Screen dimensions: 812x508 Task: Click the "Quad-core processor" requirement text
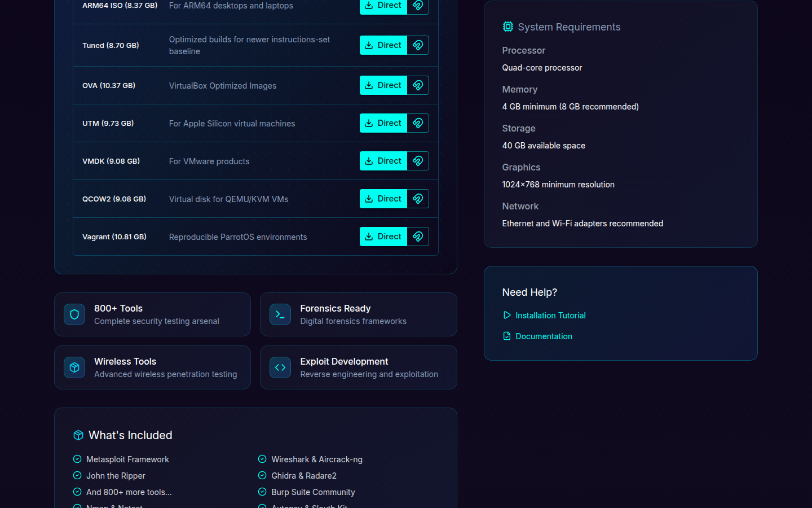pyautogui.click(x=542, y=68)
